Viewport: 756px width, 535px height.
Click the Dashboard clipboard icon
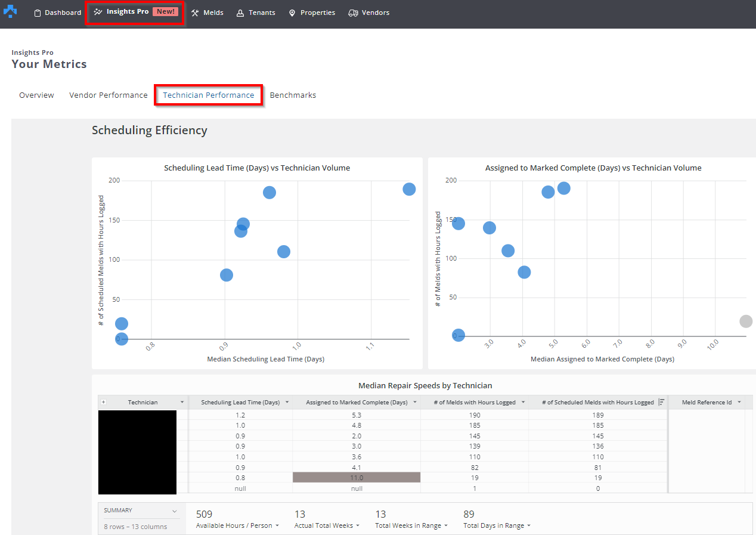(38, 13)
